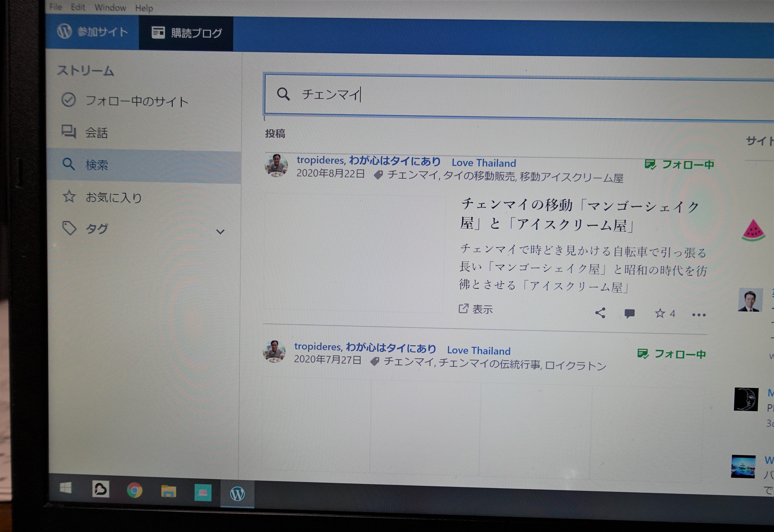Viewport: 774px width, 532px height.
Task: Open Love Thailand site link on first post
Action: point(484,163)
